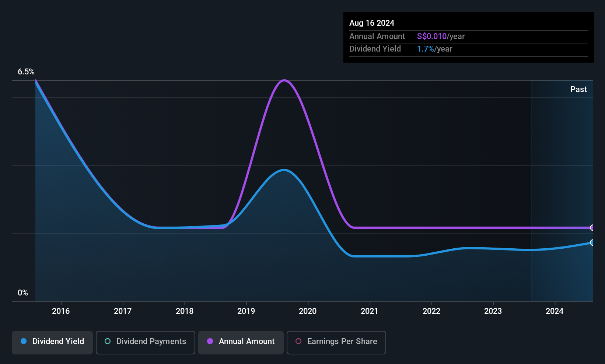Click the 2016 axis label
605x364 pixels.
pos(61,311)
